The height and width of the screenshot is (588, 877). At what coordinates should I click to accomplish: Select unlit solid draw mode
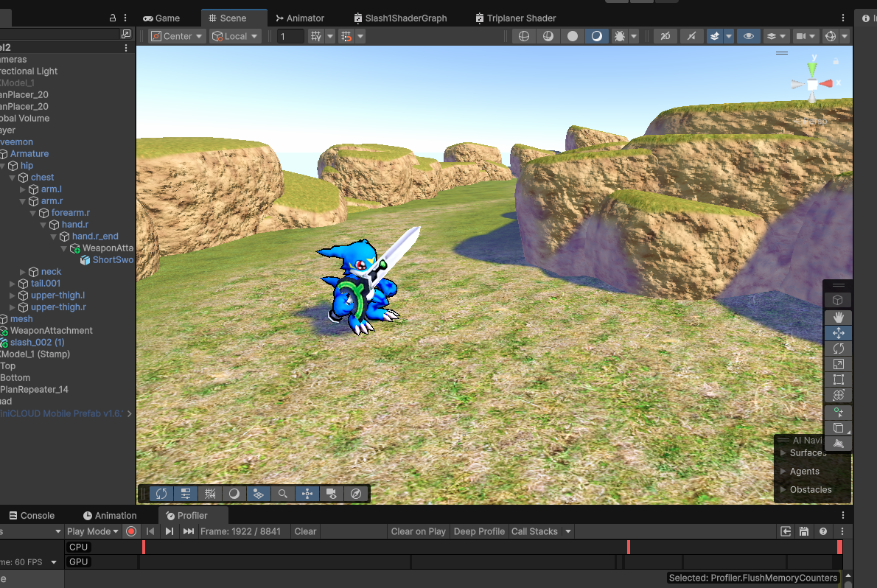pos(572,36)
